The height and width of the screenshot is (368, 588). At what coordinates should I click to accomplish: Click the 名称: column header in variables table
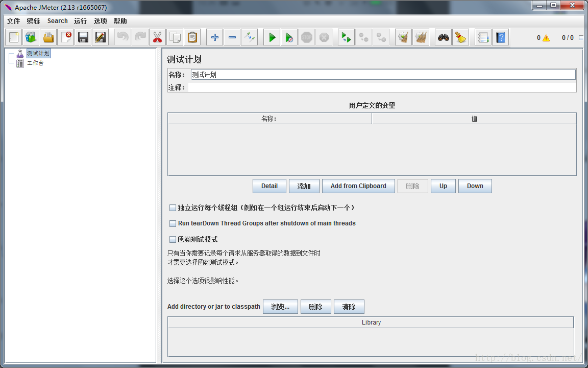pyautogui.click(x=269, y=119)
